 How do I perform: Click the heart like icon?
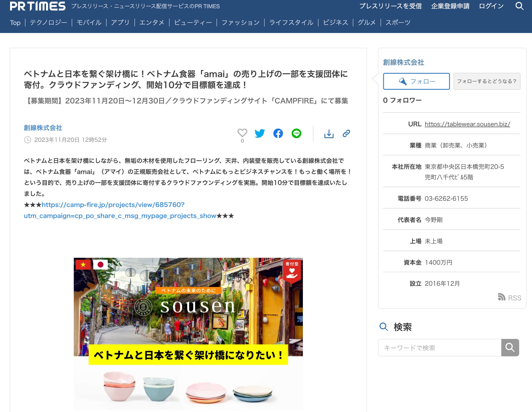[x=242, y=133]
